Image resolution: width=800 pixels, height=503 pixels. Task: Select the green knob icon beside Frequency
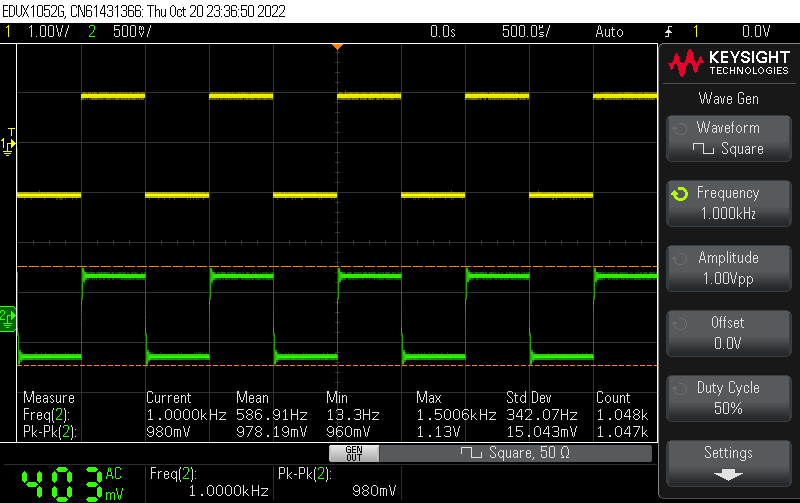(x=680, y=193)
